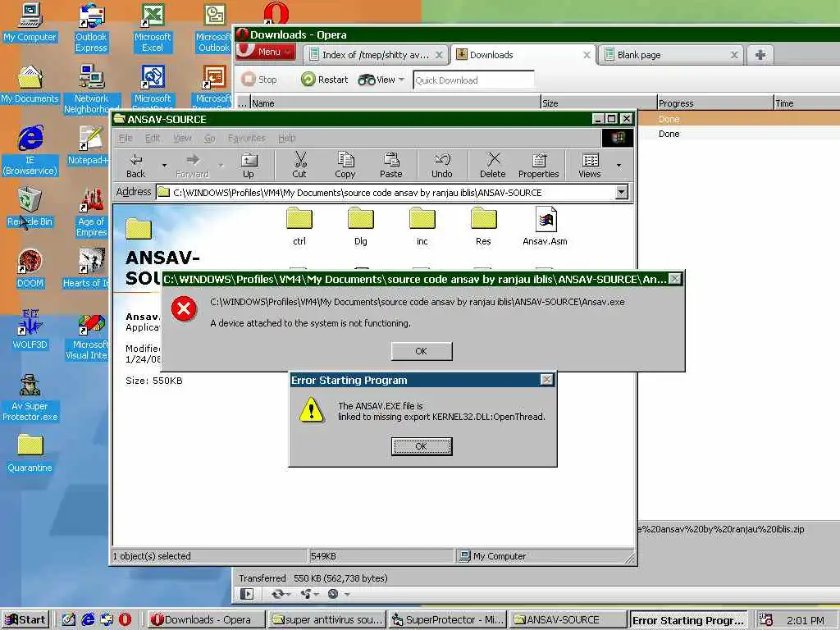Image resolution: width=840 pixels, height=630 pixels.
Task: Select WOLF3D desktop shortcut
Action: (x=30, y=330)
